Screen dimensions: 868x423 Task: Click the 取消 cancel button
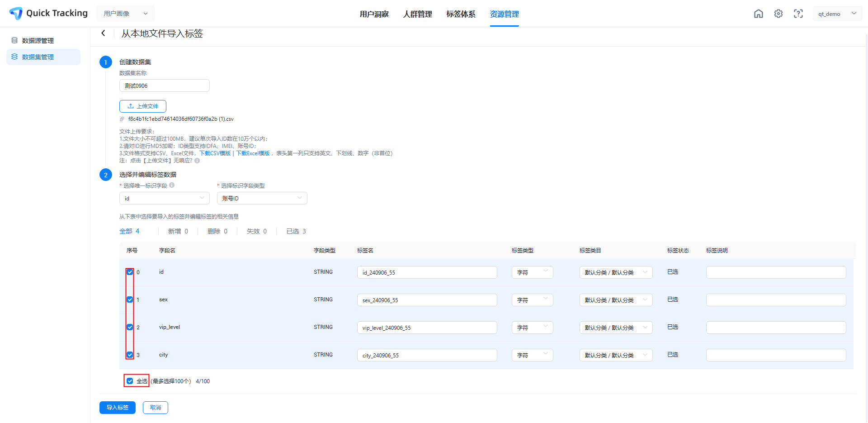[156, 408]
